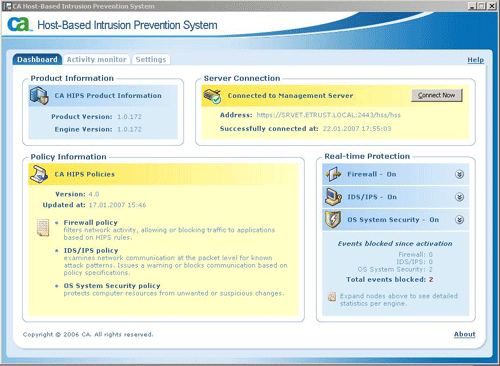Click the title bar application icon
This screenshot has width=500, height=366.
point(7,6)
